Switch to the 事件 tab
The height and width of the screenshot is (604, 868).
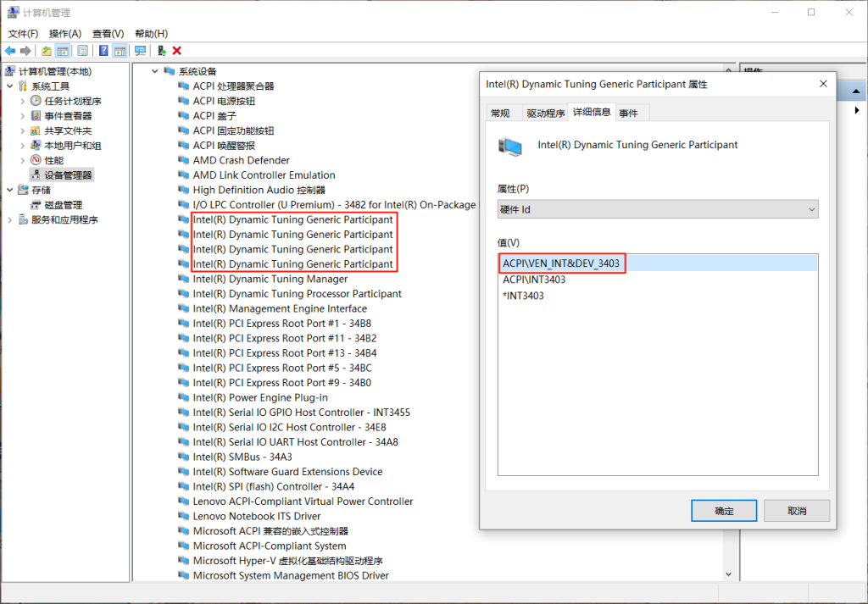pyautogui.click(x=628, y=113)
